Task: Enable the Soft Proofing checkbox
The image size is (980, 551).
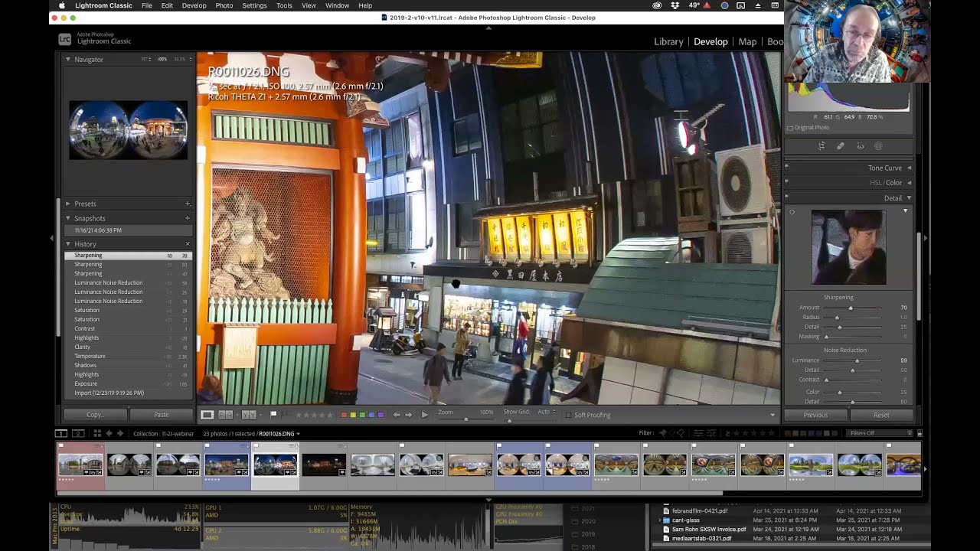Action: click(x=568, y=415)
